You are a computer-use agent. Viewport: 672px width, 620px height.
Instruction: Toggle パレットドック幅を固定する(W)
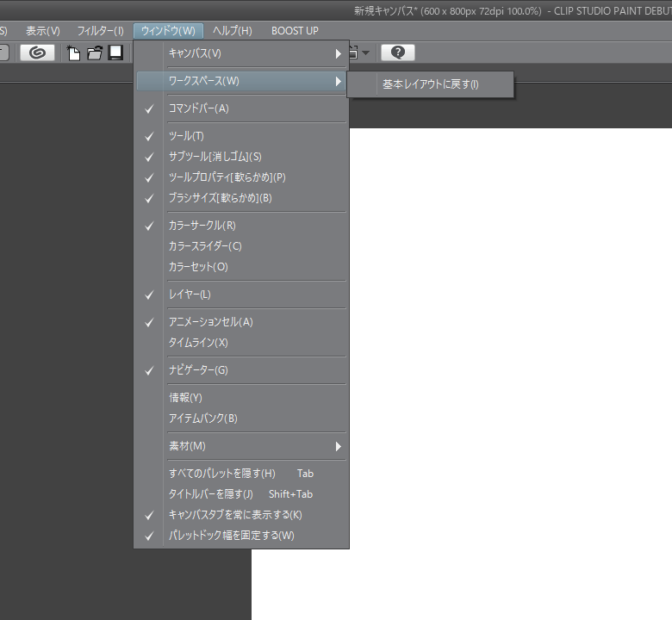pyautogui.click(x=241, y=535)
